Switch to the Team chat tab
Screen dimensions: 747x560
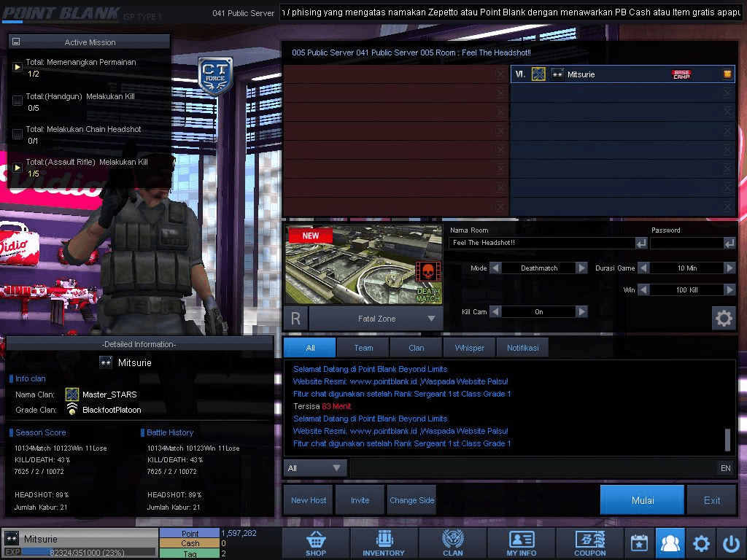363,348
